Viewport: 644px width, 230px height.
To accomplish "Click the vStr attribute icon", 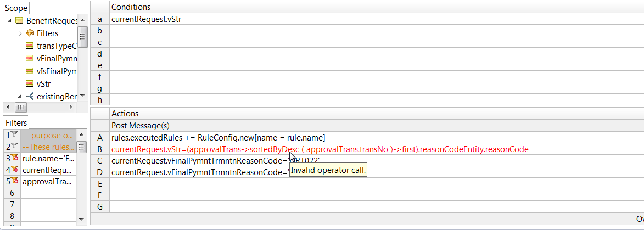I will pyautogui.click(x=30, y=84).
